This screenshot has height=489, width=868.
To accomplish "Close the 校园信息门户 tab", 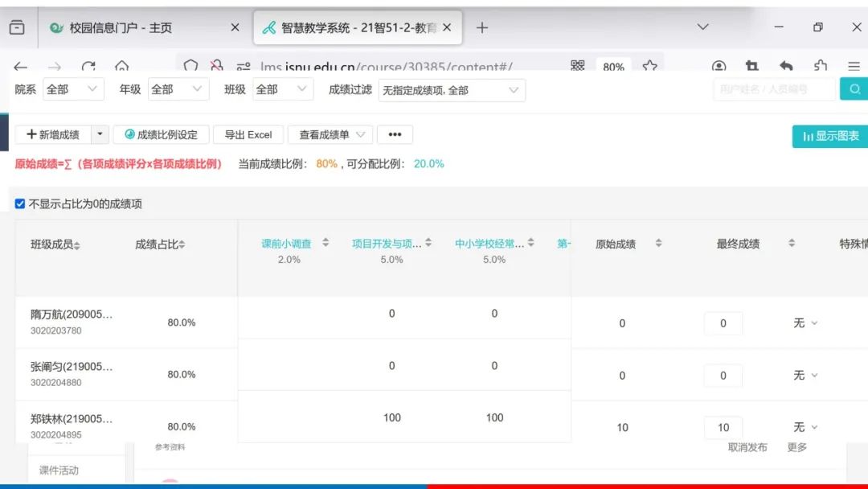I will pos(235,27).
